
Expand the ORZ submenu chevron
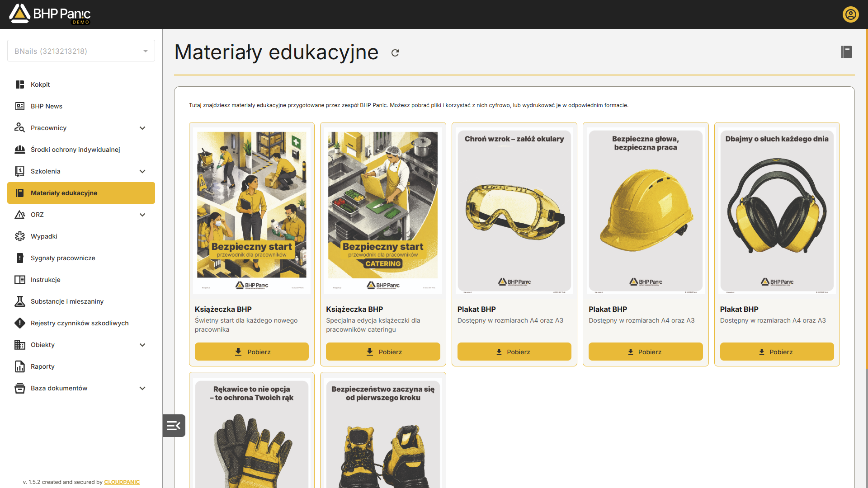142,215
